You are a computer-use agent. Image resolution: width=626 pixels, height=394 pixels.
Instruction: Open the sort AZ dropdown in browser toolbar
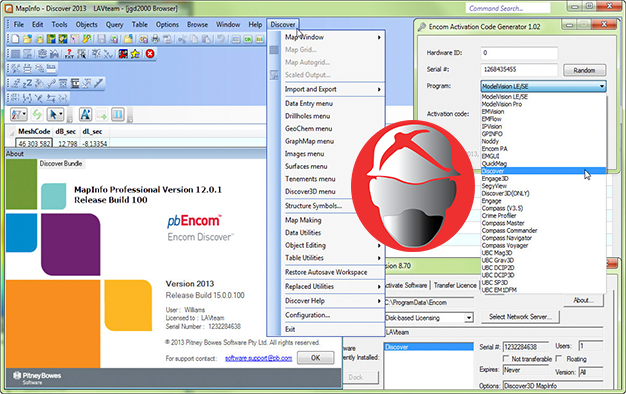(18, 115)
